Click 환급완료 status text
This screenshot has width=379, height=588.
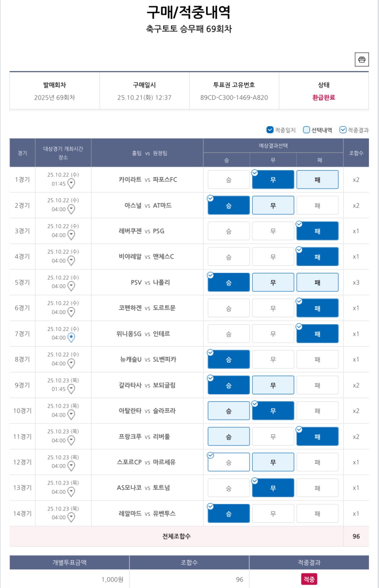click(324, 97)
